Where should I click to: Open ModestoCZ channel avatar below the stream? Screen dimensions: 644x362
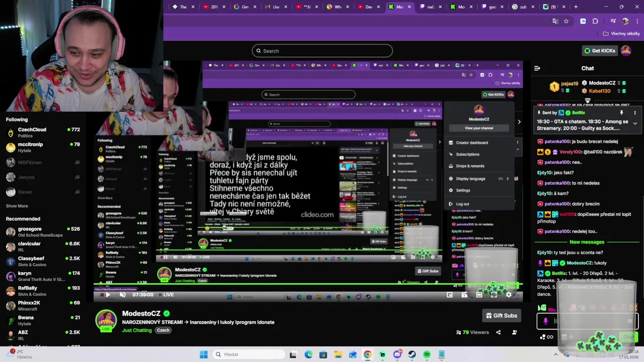point(106,320)
